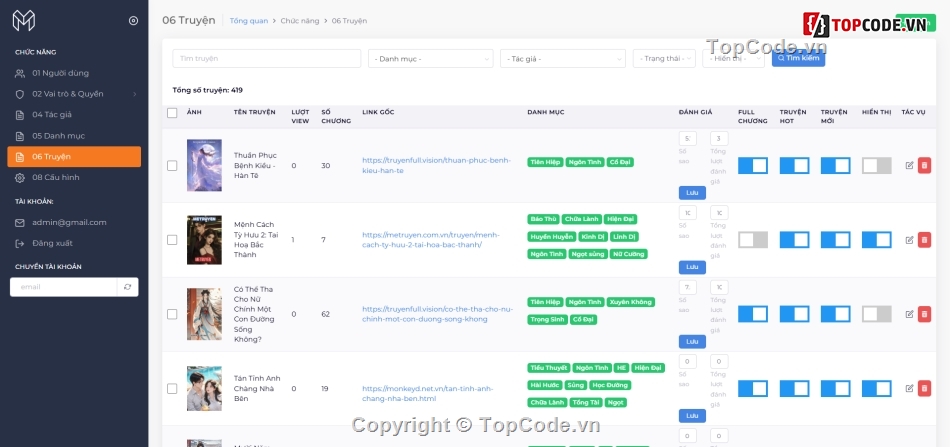Click the red delete icon for Mệnh Cách Tỷ Huu 2

coord(924,240)
